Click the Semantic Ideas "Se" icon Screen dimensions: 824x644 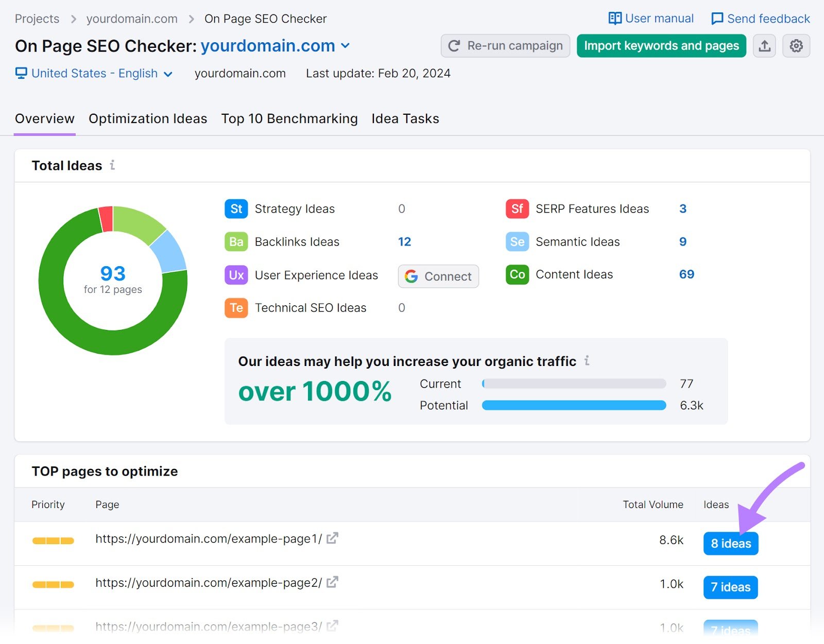(x=517, y=241)
